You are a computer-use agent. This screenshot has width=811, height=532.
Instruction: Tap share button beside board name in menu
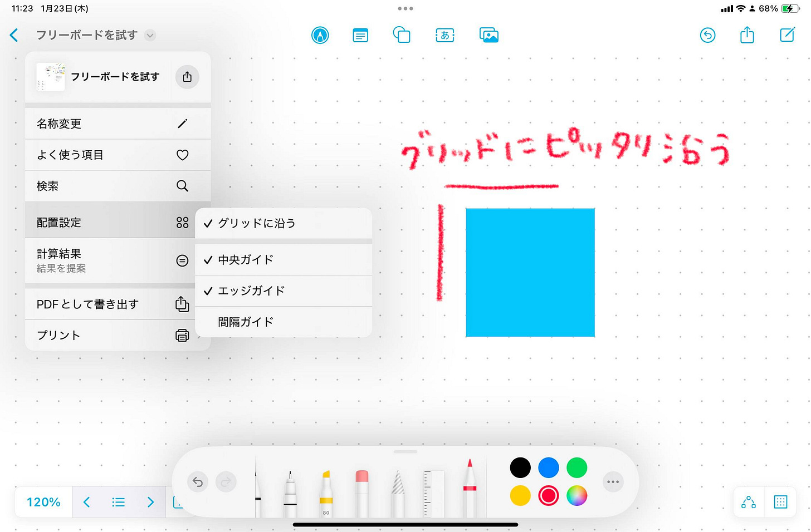pyautogui.click(x=187, y=77)
